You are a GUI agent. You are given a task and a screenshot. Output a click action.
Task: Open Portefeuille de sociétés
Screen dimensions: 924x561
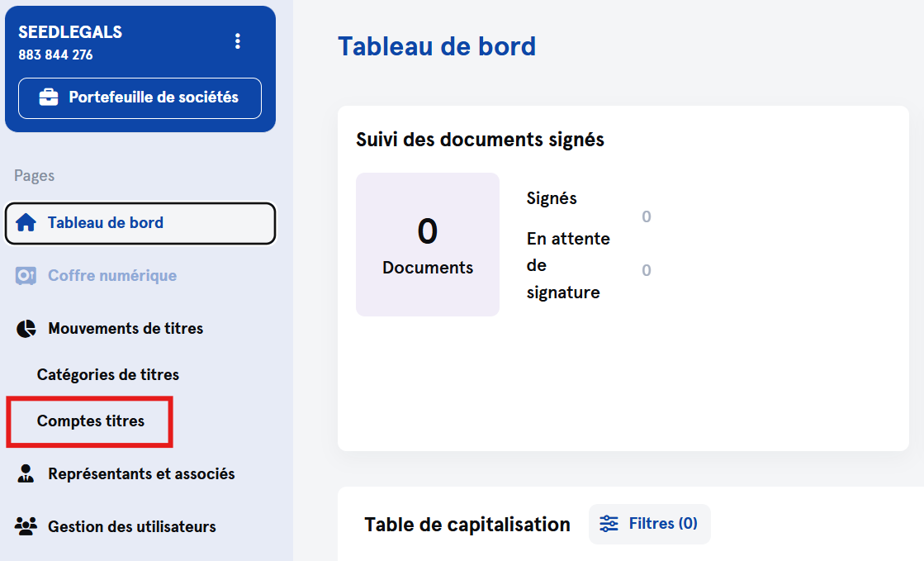(140, 97)
